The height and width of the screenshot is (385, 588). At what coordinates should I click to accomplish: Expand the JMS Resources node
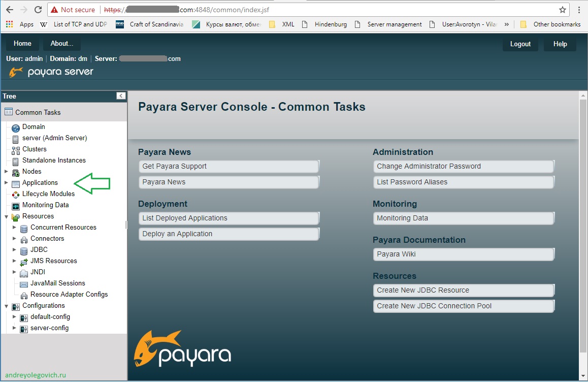coord(14,261)
